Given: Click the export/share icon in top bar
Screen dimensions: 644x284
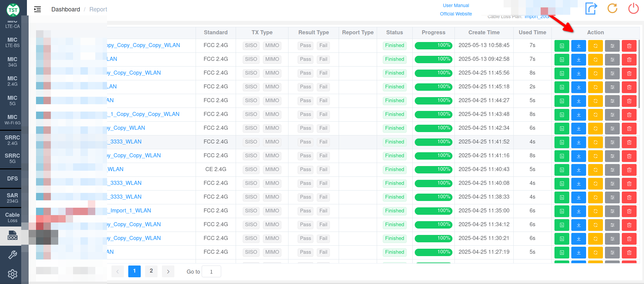Looking at the screenshot, I should tap(591, 8).
